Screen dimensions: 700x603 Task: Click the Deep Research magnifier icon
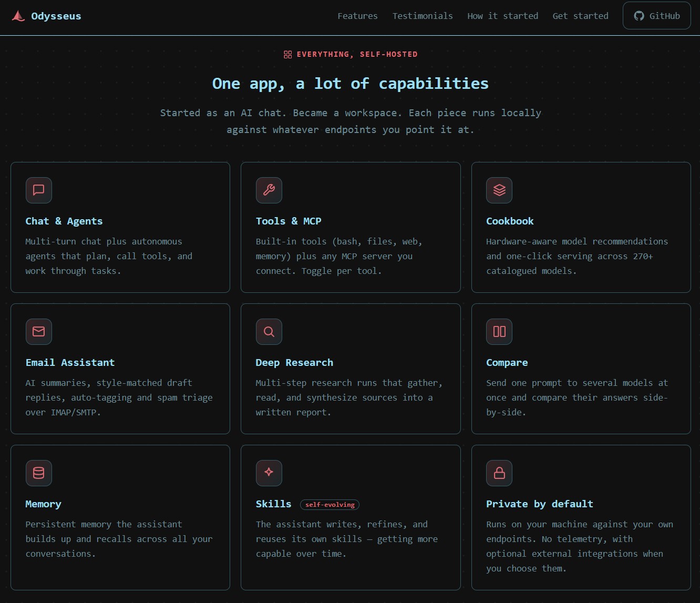(269, 332)
